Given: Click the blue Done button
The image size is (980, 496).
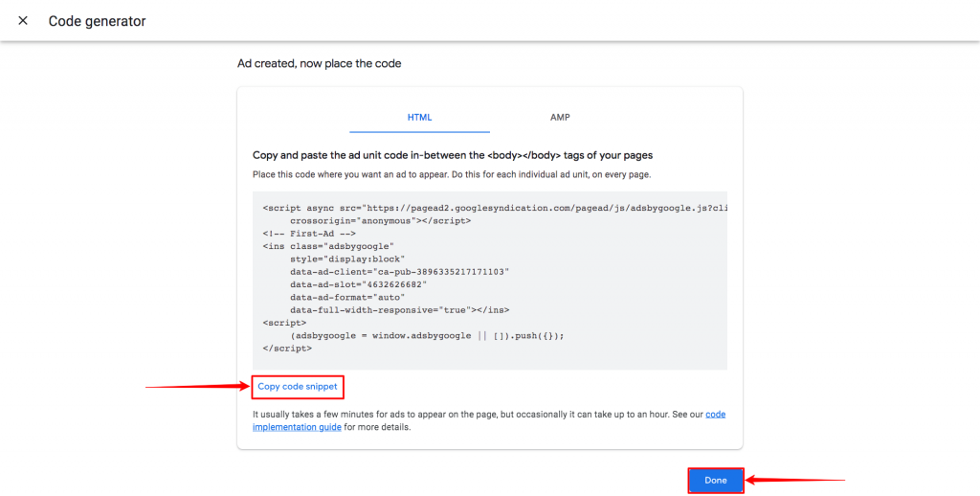Looking at the screenshot, I should 716,481.
